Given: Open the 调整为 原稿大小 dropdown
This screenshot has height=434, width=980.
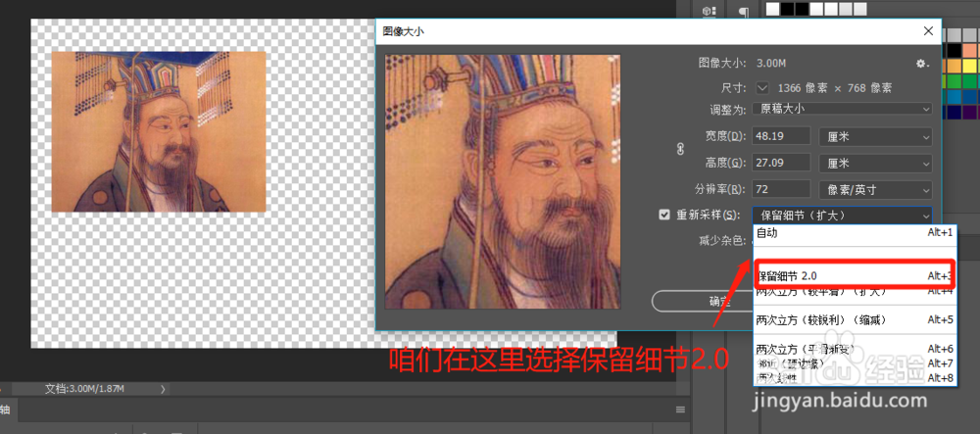Looking at the screenshot, I should [x=842, y=109].
